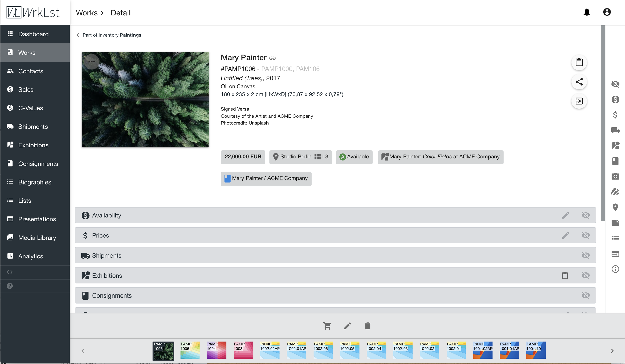Click the 22,000.00 EUR price tag
The width and height of the screenshot is (625, 364).
point(243,157)
